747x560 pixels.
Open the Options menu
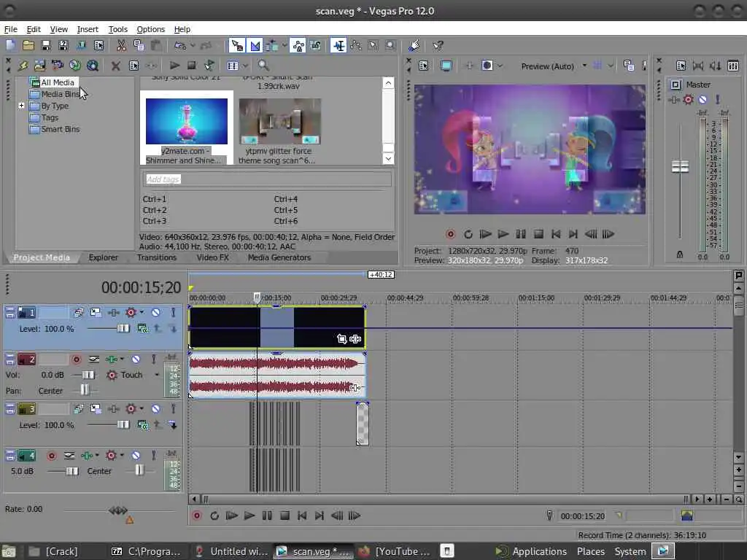pyautogui.click(x=150, y=29)
